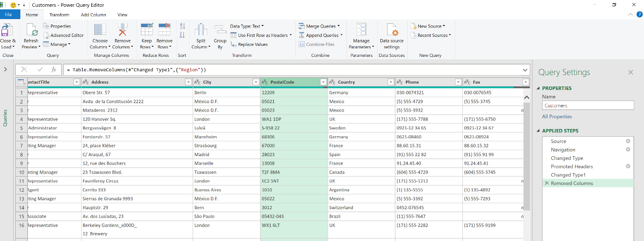
Task: Click New Source
Action: coord(428,26)
